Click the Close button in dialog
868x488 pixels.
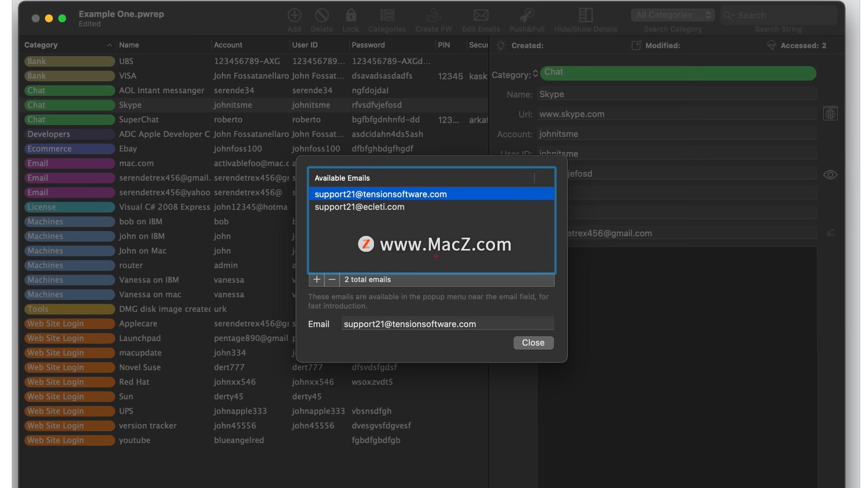(533, 343)
